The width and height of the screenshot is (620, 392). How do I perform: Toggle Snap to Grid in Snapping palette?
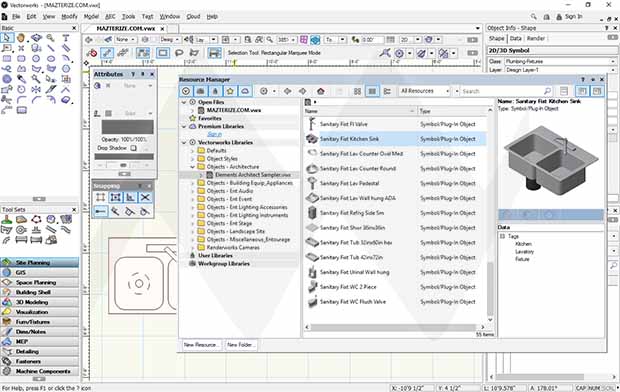100,197
